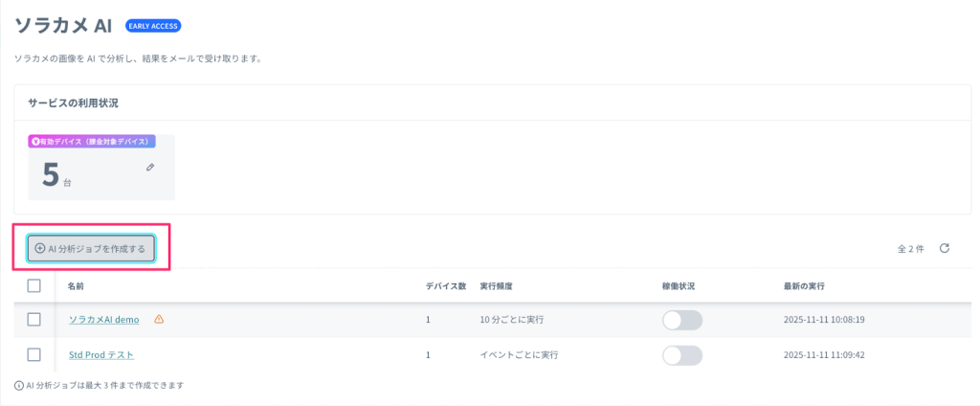Check the box for the ソラカメAI demo row
The height and width of the screenshot is (406, 980).
(x=34, y=320)
